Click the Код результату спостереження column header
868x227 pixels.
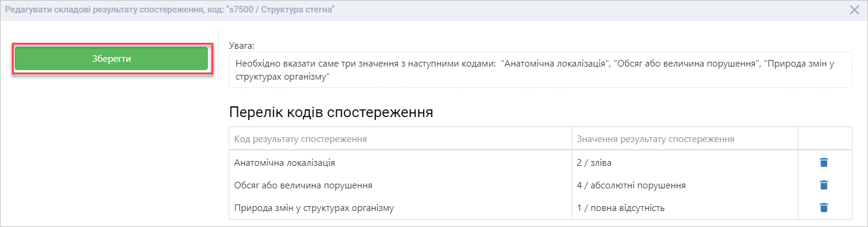300,139
